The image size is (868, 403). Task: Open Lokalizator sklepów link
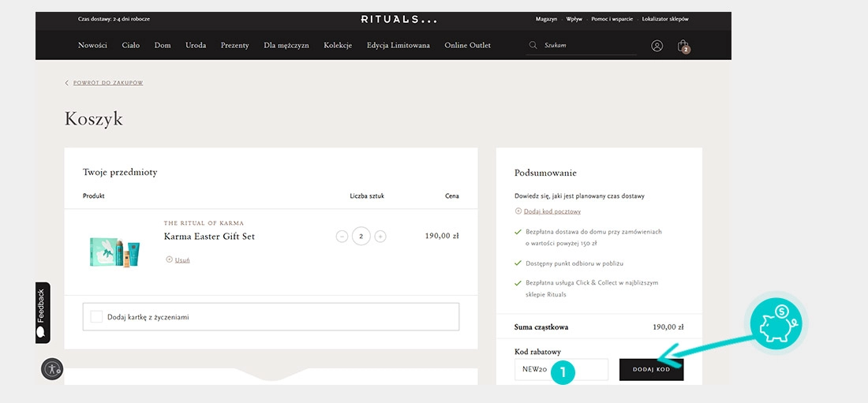pos(665,19)
